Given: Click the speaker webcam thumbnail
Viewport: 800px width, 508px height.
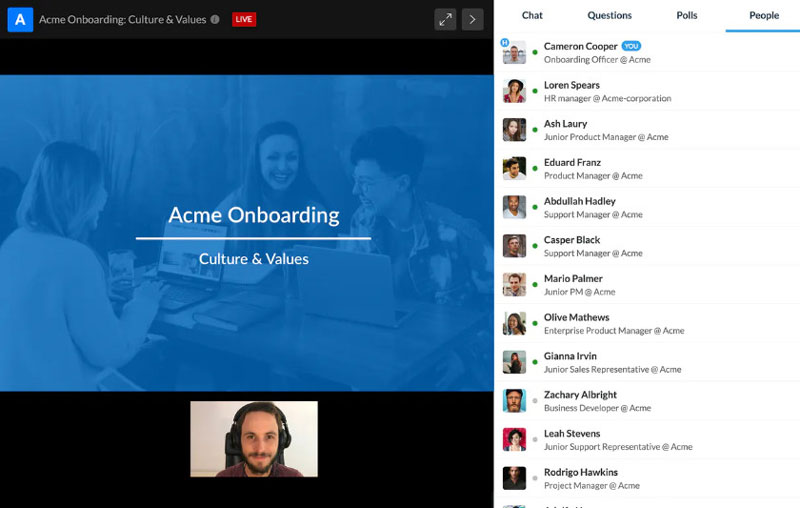Looking at the screenshot, I should pyautogui.click(x=254, y=439).
